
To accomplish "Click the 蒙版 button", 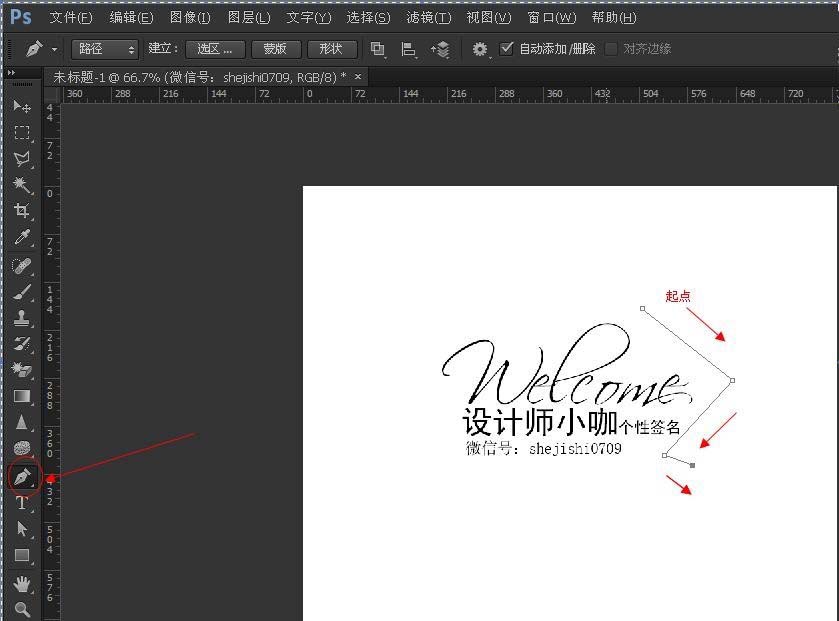I will 276,49.
